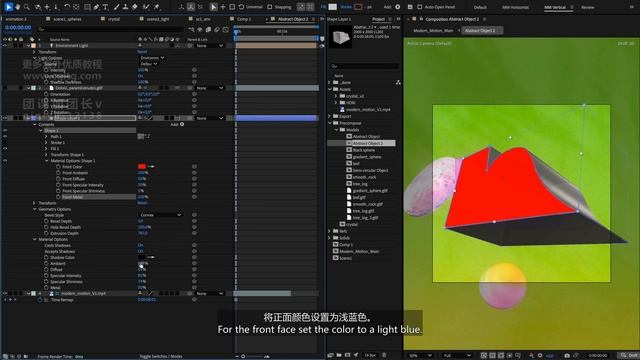640x360 pixels.
Task: Click the project item thumbnail preview
Action: pos(340,38)
